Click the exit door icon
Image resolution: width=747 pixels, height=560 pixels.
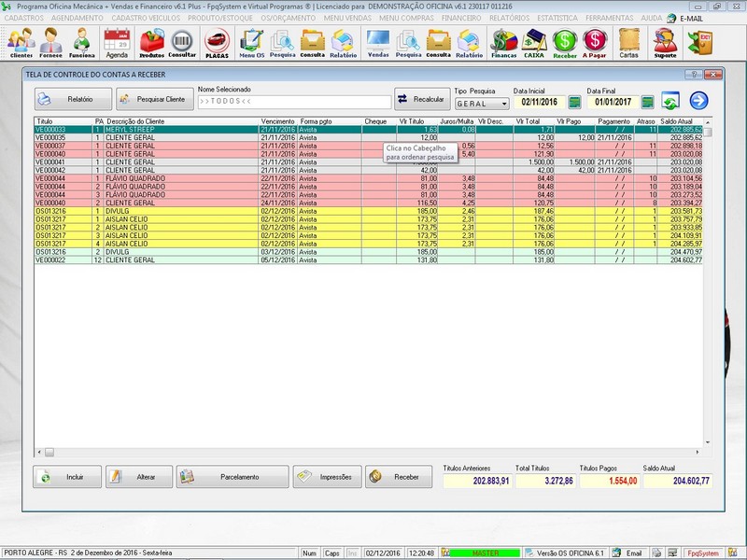[699, 42]
